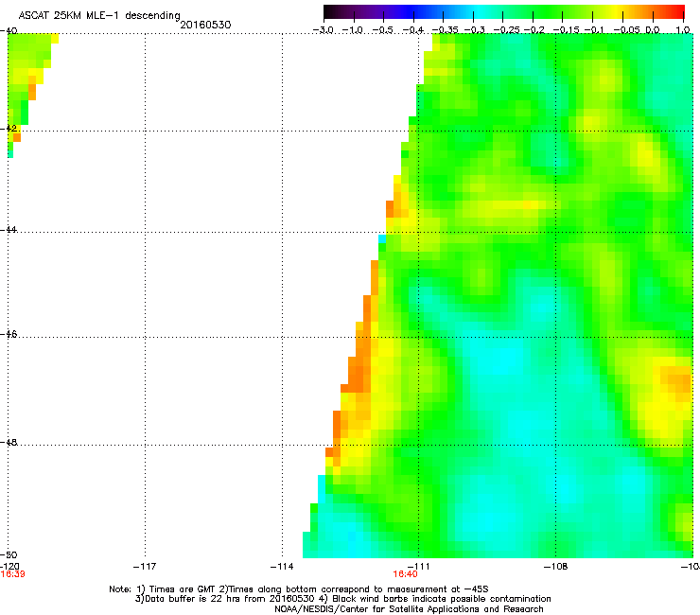This screenshot has height=615, width=700.
Task: Click the -0.2 color bar label
Action: pos(534,30)
